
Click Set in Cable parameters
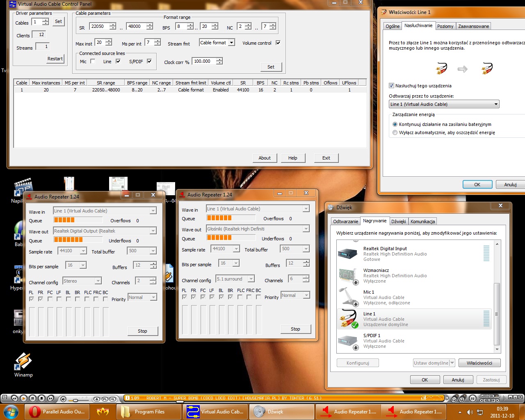tap(271, 67)
